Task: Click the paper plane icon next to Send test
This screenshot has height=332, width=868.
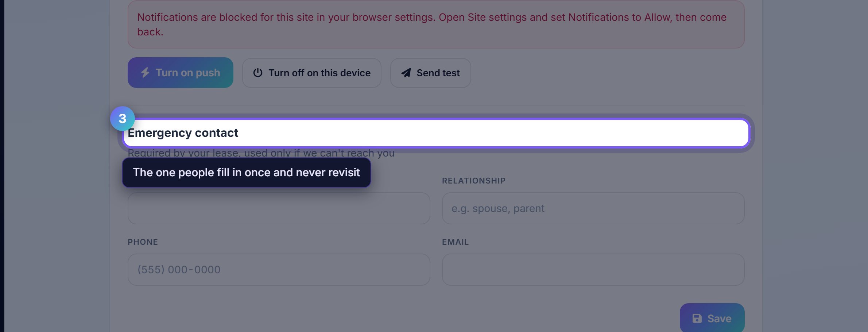Action: point(406,73)
